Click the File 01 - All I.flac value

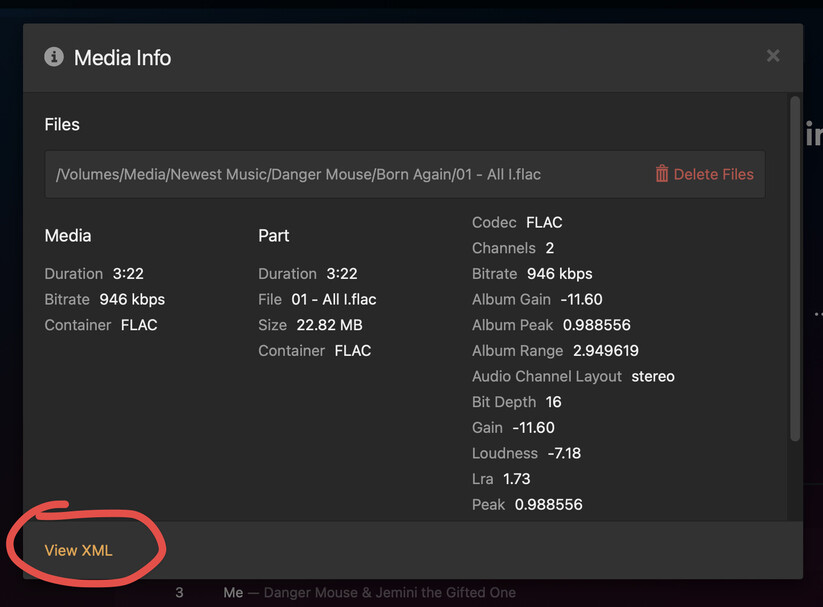[x=334, y=299]
